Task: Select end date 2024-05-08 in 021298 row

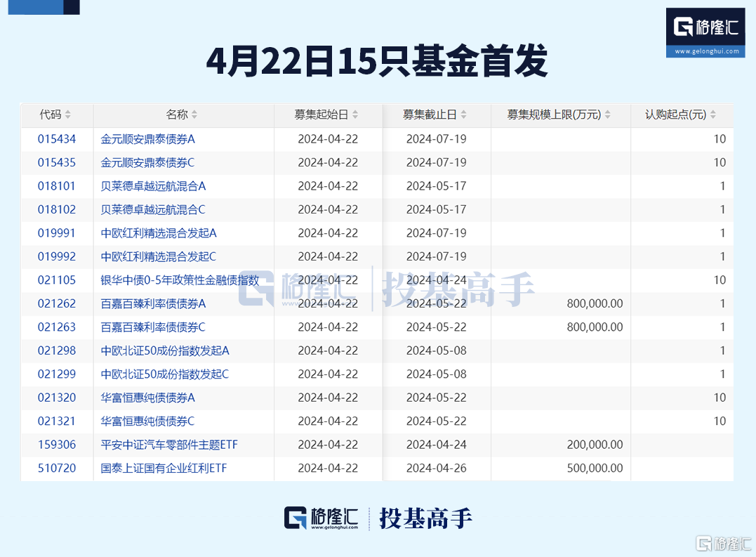Action: (437, 350)
